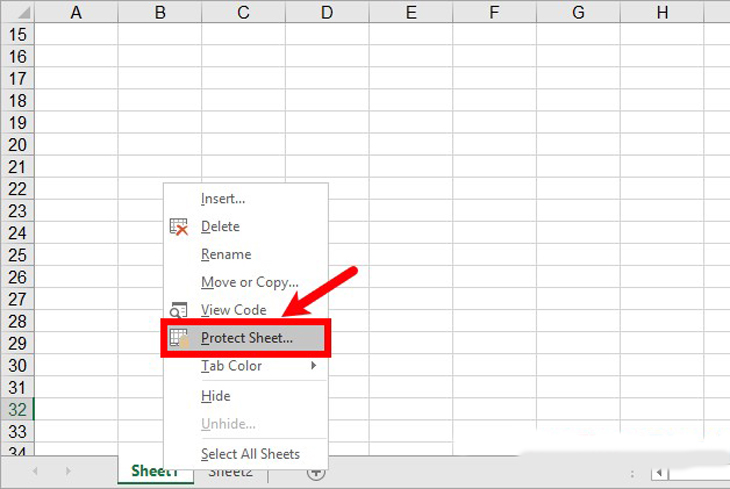Image resolution: width=730 pixels, height=489 pixels.
Task: Click Hide in the sheet menu
Action: click(x=216, y=396)
